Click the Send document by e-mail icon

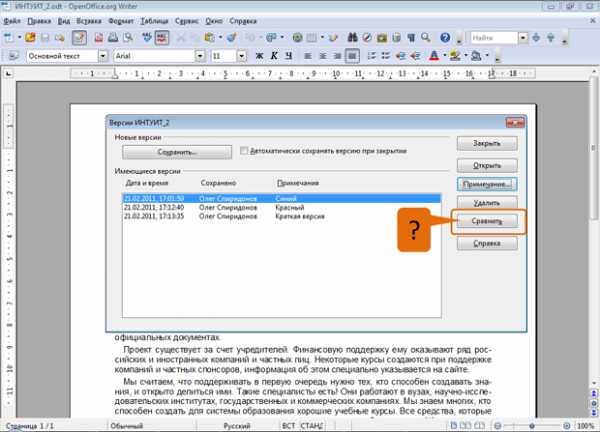(x=60, y=37)
